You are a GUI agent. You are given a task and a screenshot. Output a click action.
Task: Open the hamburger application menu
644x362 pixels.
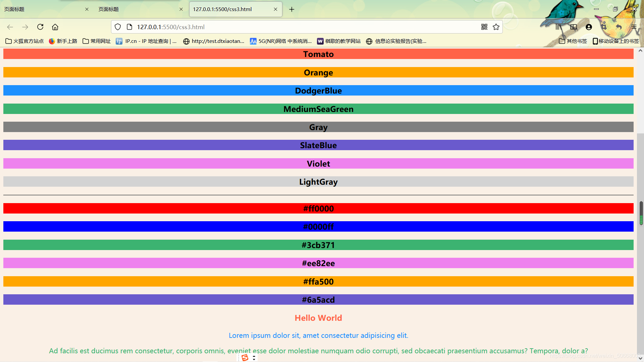pyautogui.click(x=634, y=27)
